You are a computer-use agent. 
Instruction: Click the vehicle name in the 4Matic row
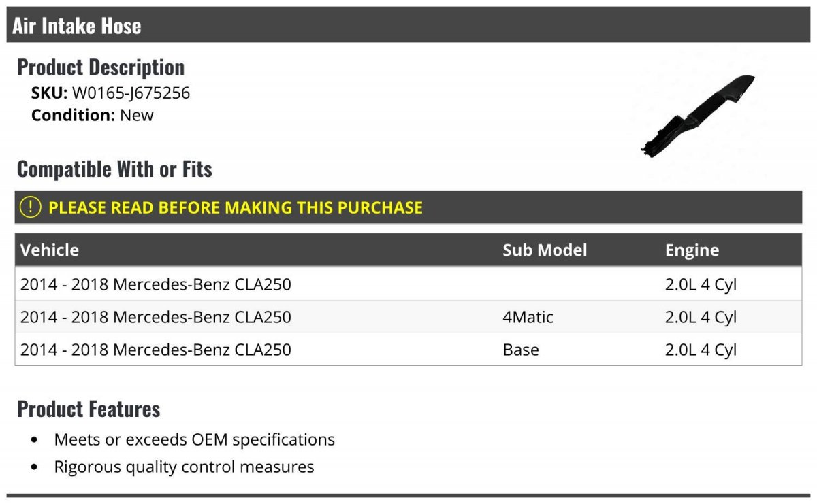coord(155,317)
